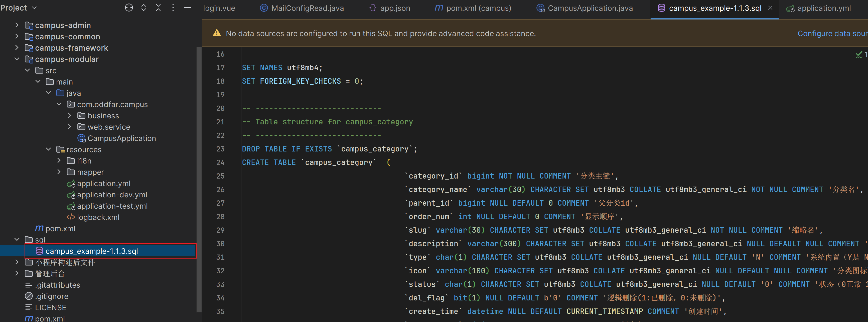The image size is (868, 322).
Task: Click the Configure data source link
Action: [833, 33]
